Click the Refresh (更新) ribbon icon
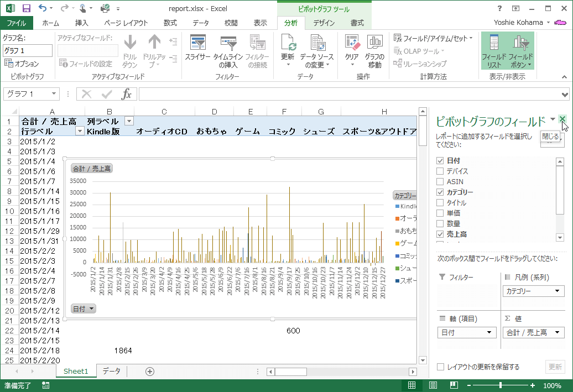The width and height of the screenshot is (573, 392). 288,51
